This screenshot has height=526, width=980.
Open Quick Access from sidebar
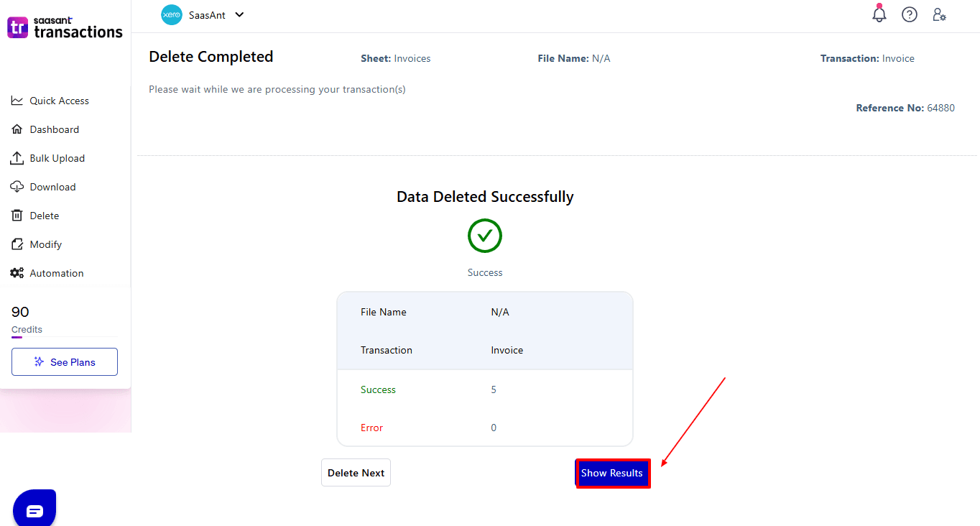[59, 101]
